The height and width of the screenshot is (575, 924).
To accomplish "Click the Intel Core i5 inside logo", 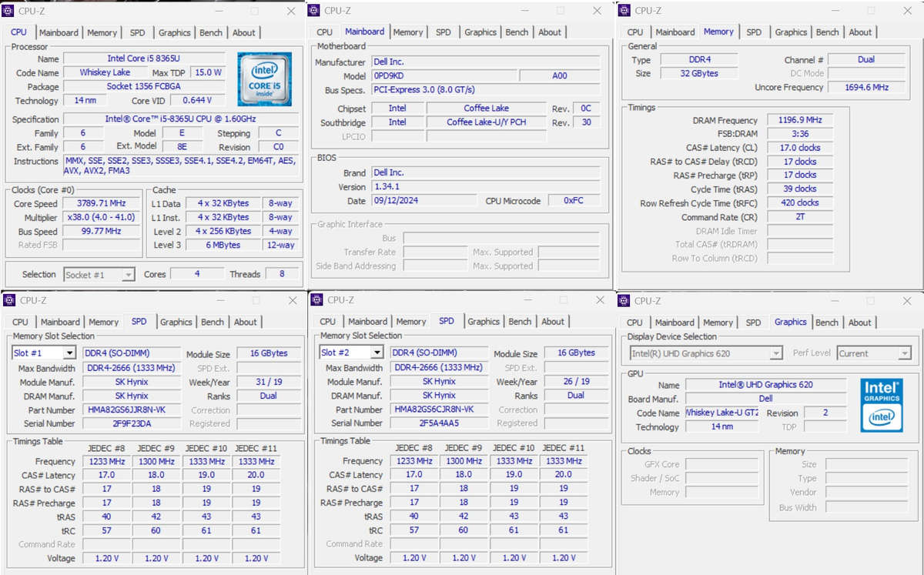I will (x=264, y=79).
